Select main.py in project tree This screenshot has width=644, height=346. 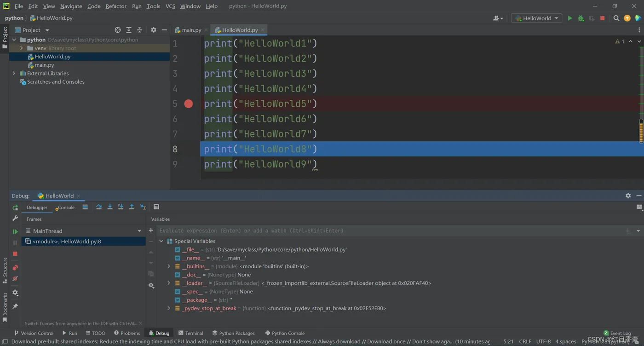coord(44,65)
